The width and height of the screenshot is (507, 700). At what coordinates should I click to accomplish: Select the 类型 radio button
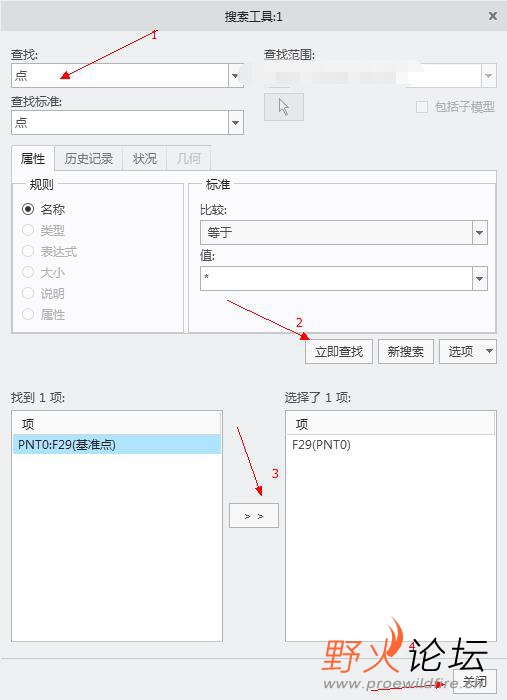28,230
